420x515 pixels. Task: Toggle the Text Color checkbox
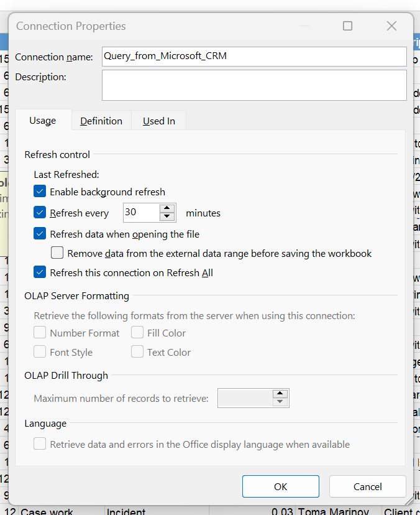[137, 351]
